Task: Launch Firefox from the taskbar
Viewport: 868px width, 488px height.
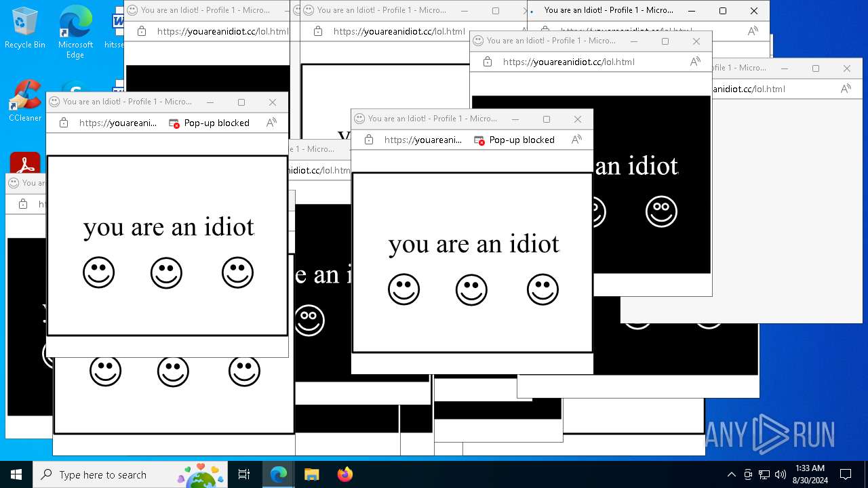Action: [x=344, y=474]
